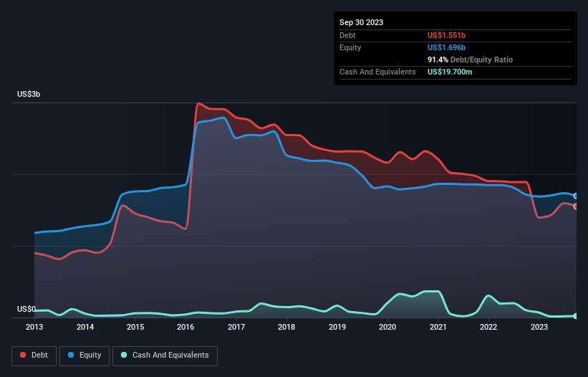The image size is (588, 377).
Task: Select the 2023 x-axis label
Action: [x=539, y=327]
